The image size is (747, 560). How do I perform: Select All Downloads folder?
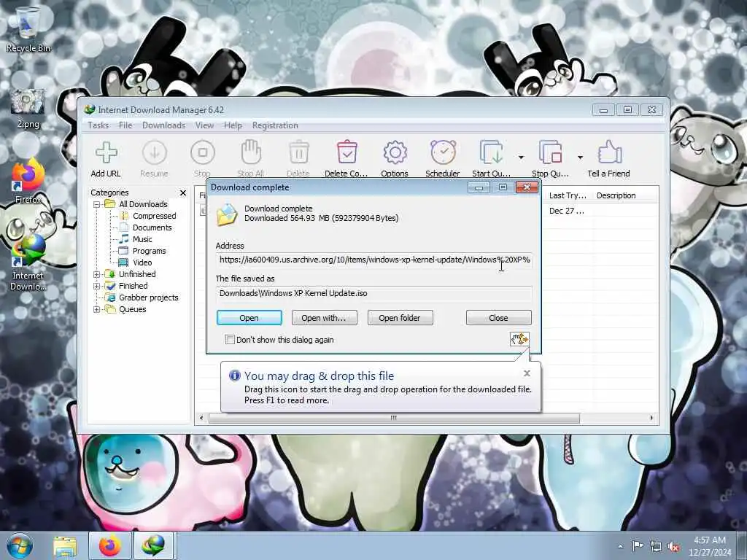[143, 204]
